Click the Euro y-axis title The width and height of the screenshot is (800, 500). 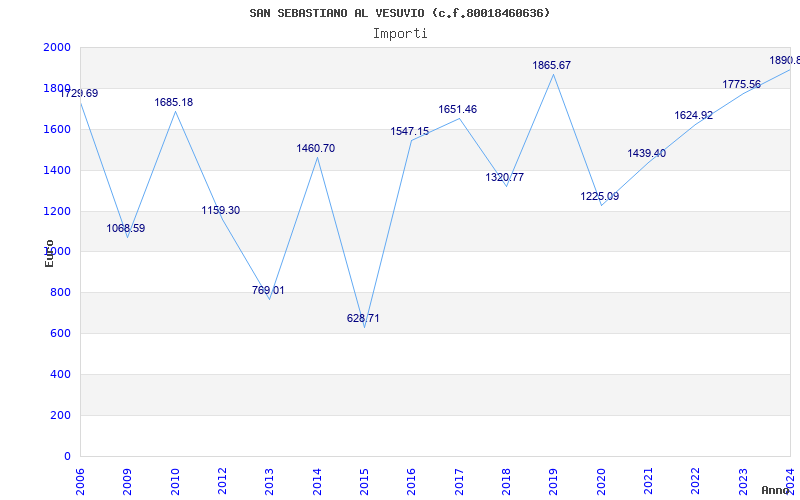point(49,253)
